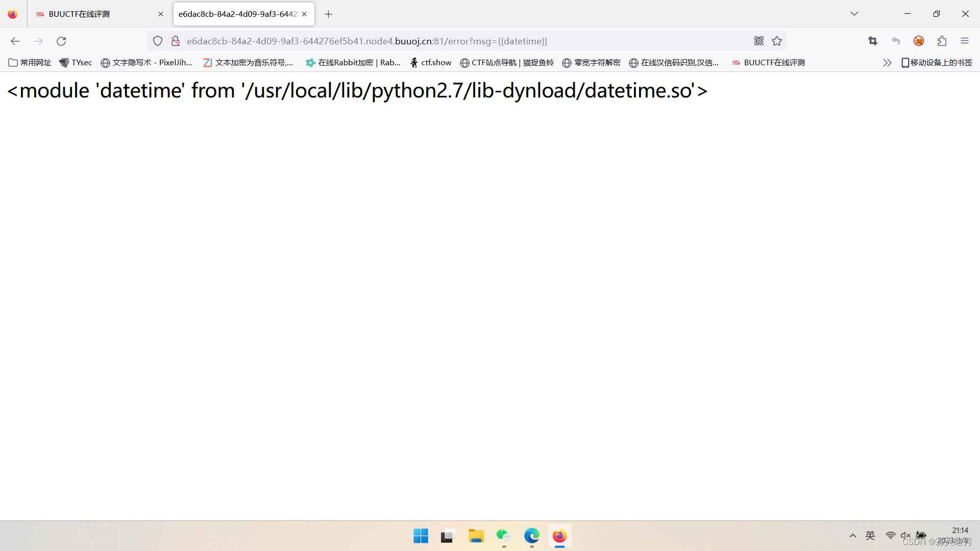Click the URL address field
The height and width of the screenshot is (551, 980).
pos(459,41)
